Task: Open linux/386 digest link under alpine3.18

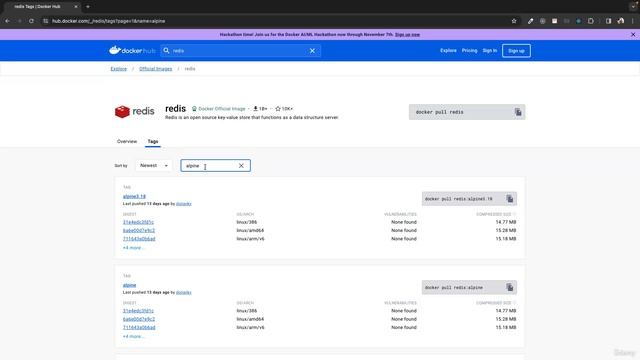Action: tap(138, 222)
